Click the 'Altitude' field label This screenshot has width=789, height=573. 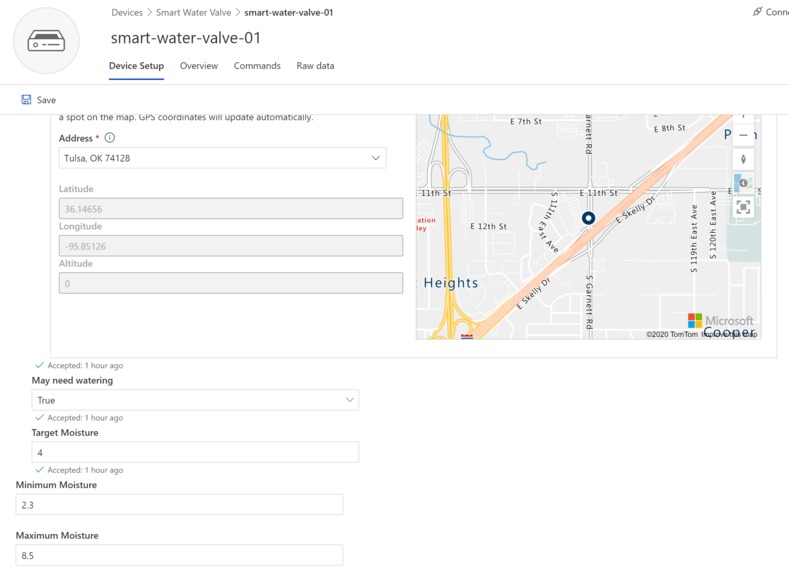75,263
